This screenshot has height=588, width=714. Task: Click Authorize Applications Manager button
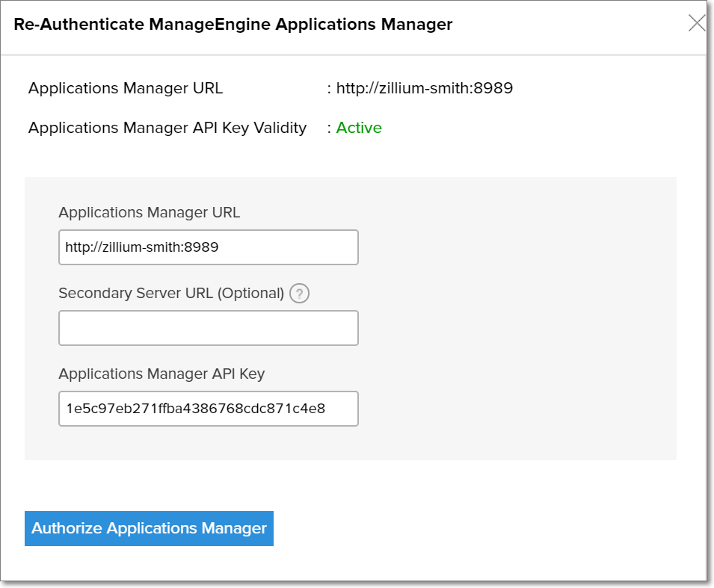(149, 528)
